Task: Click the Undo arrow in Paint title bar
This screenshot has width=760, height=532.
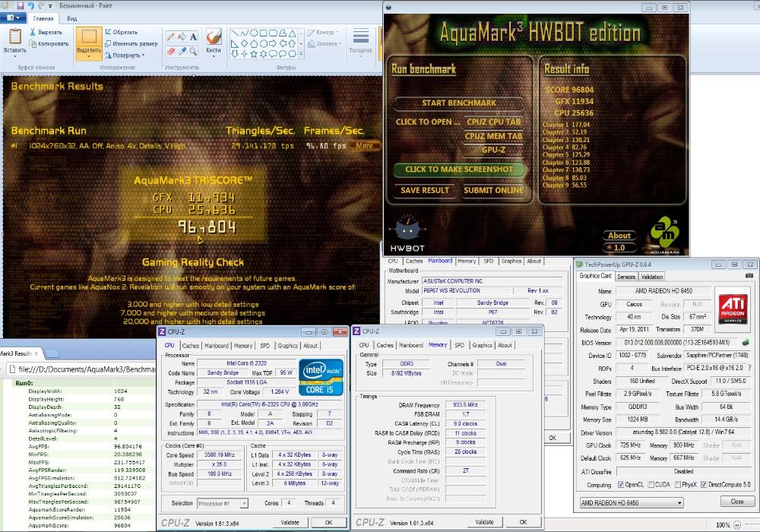Action: point(30,6)
